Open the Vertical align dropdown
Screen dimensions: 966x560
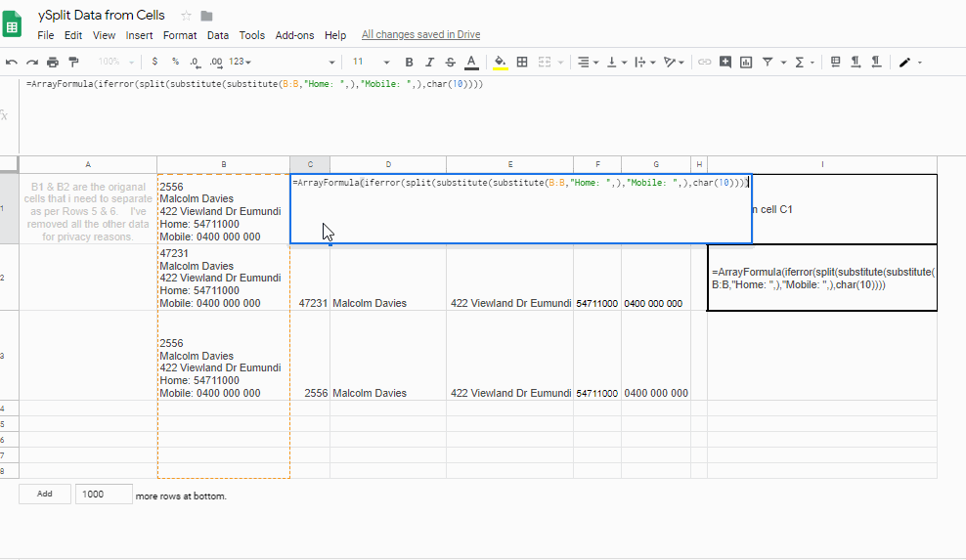[616, 62]
